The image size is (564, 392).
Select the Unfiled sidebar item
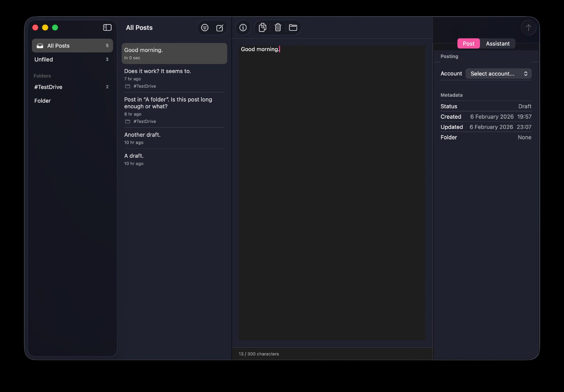tap(72, 60)
